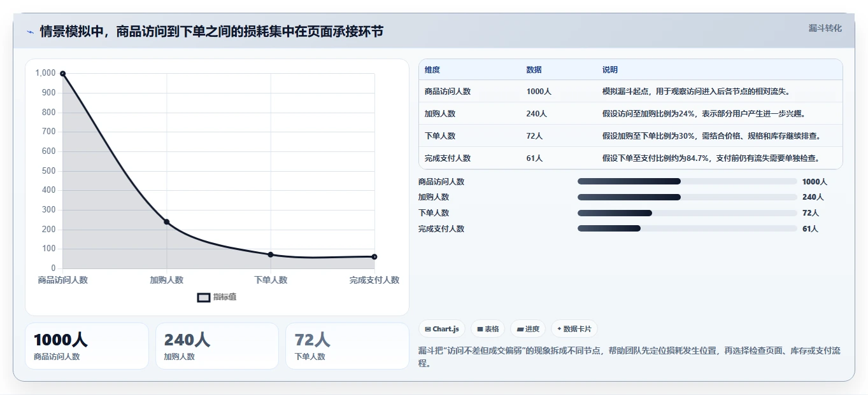The width and height of the screenshot is (868, 395).
Task: Click the 说明 column header
Action: [x=610, y=70]
